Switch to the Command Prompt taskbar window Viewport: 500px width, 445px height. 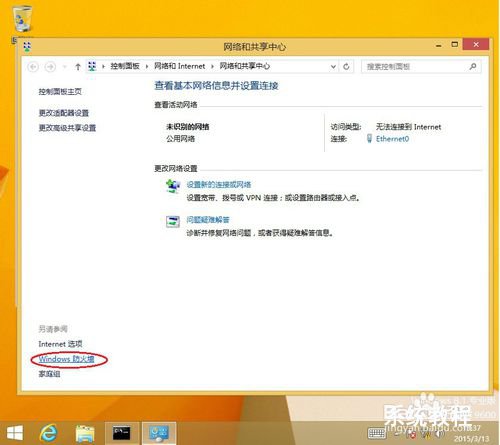(122, 433)
